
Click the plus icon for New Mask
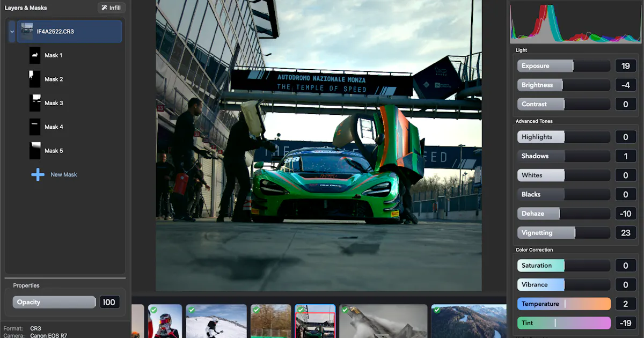click(x=38, y=174)
